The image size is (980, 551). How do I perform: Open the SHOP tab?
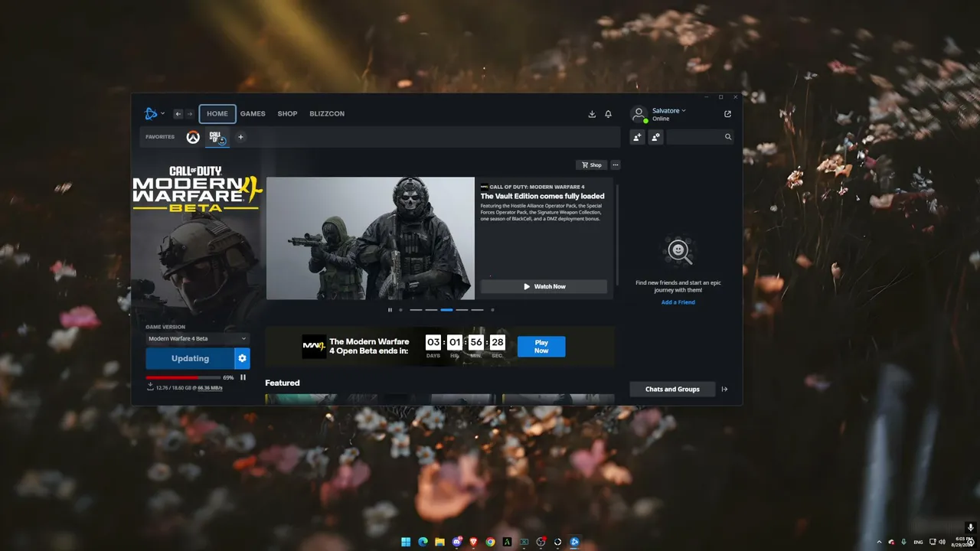coord(287,114)
